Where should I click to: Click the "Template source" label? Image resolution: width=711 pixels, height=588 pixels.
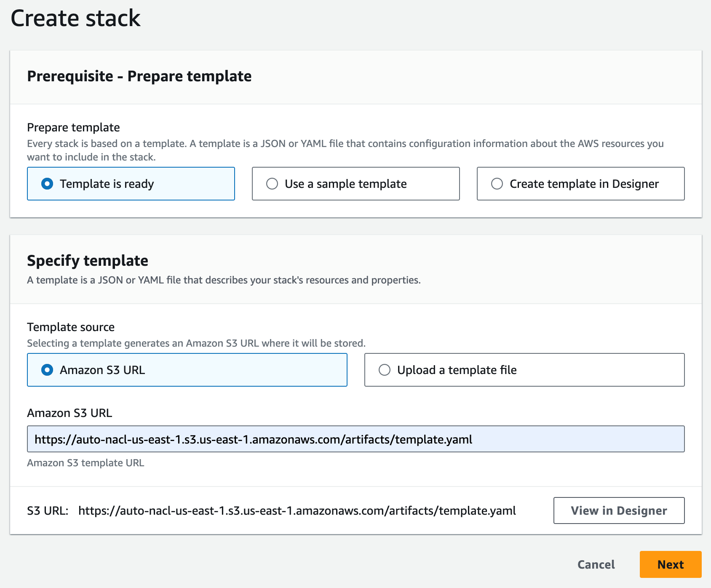click(x=70, y=327)
